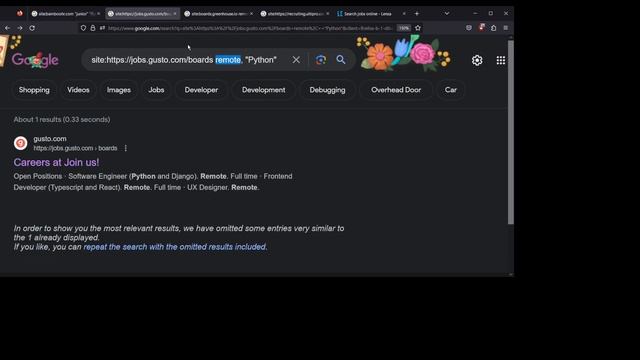Click the site permissions icon in address bar

click(102, 28)
